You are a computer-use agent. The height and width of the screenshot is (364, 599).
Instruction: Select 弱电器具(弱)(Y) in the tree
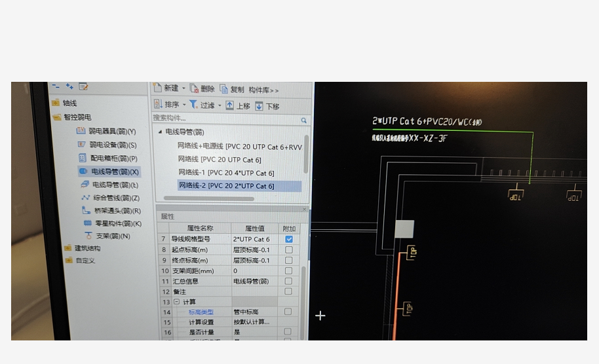[x=106, y=131]
